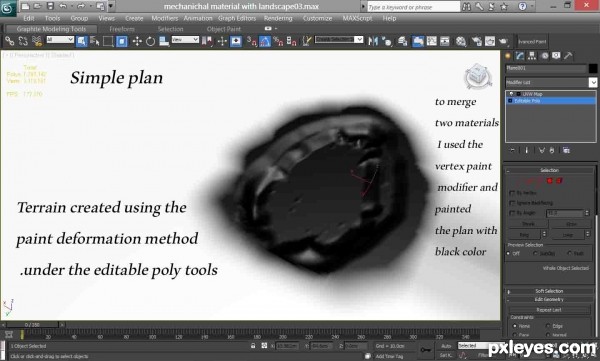The height and width of the screenshot is (361, 600).
Task: Click the Grow selection button
Action: tap(571, 224)
